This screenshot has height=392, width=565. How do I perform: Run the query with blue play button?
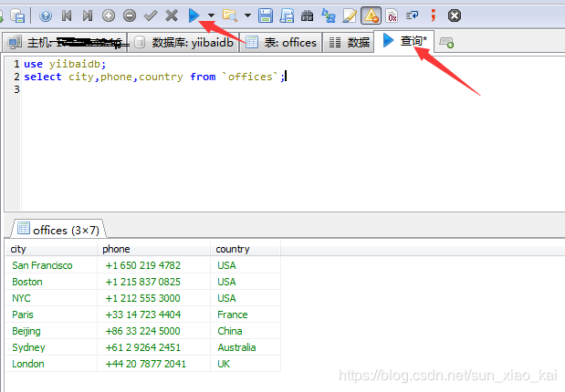pos(194,15)
